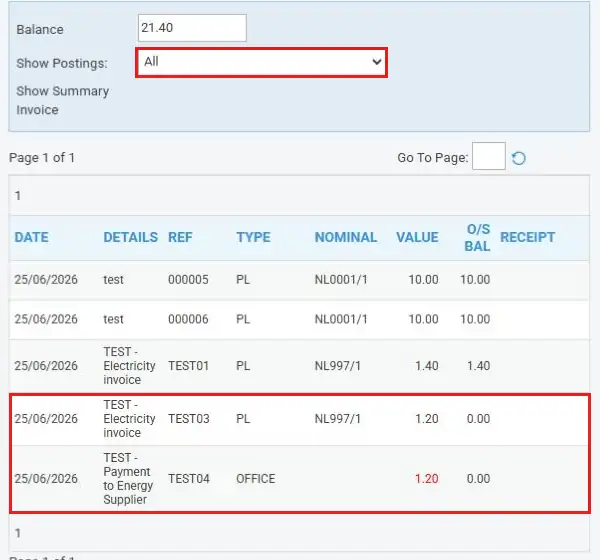Click the 0.00 O/S balance in TEST04 row
The height and width of the screenshot is (560, 600).
[x=478, y=479]
